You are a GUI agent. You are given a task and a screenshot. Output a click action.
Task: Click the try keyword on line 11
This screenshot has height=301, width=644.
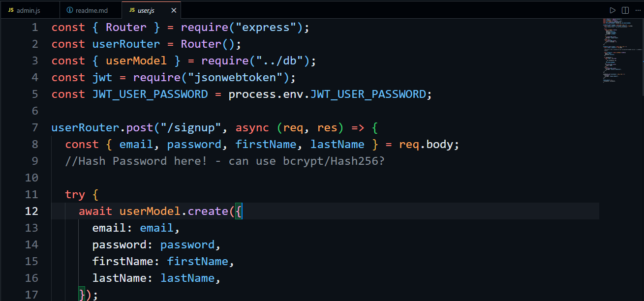75,195
